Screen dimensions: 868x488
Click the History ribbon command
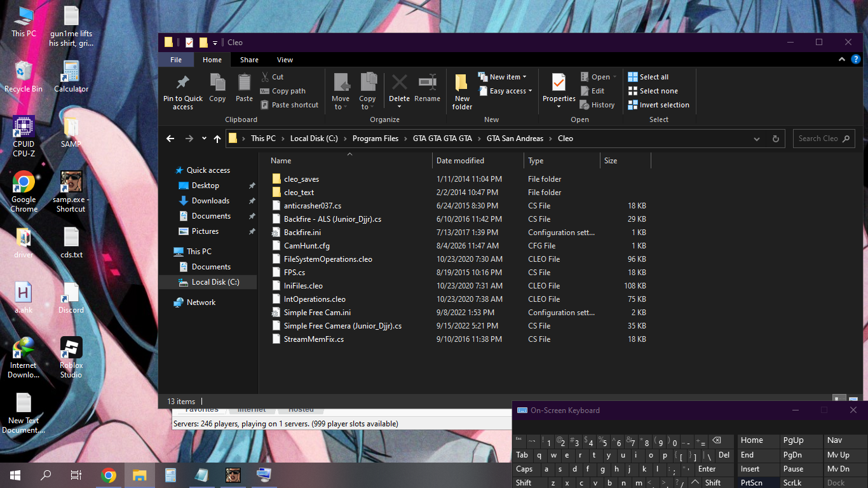(x=597, y=105)
